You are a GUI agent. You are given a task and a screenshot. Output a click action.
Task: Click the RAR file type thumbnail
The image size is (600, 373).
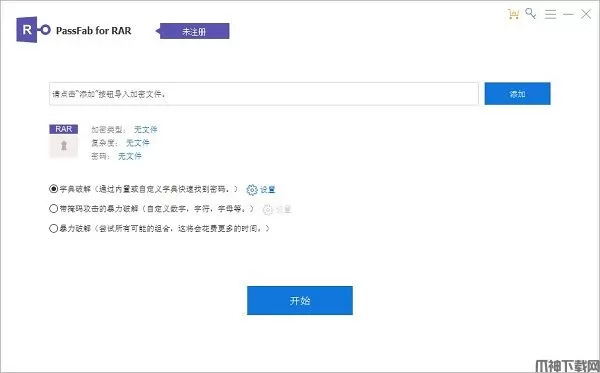coord(64,141)
